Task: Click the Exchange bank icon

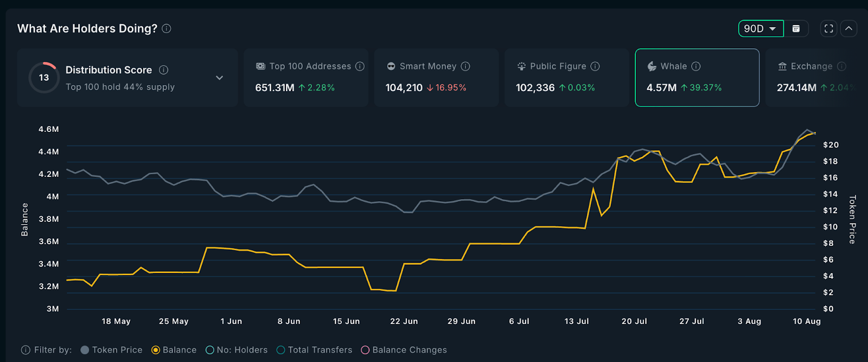Action: [782, 66]
